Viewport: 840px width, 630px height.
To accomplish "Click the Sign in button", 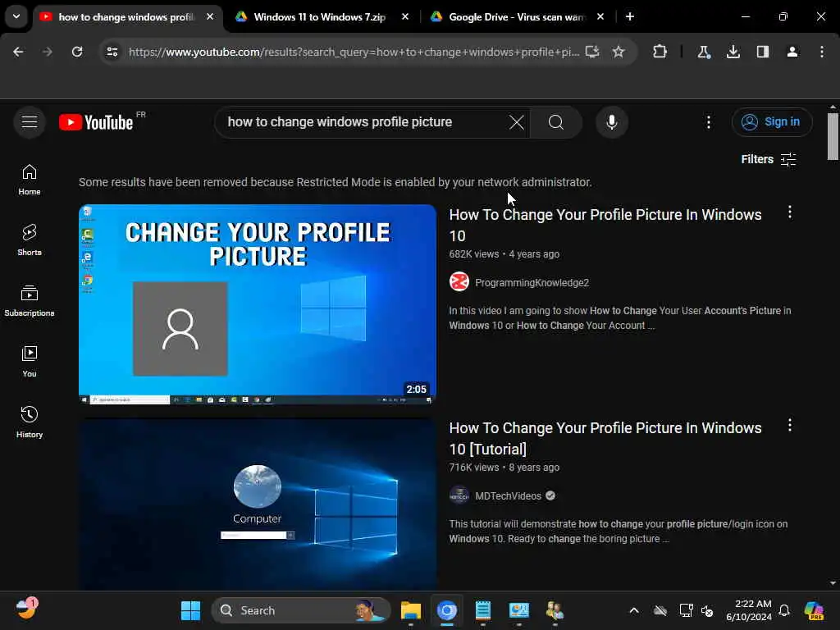I will click(x=772, y=122).
